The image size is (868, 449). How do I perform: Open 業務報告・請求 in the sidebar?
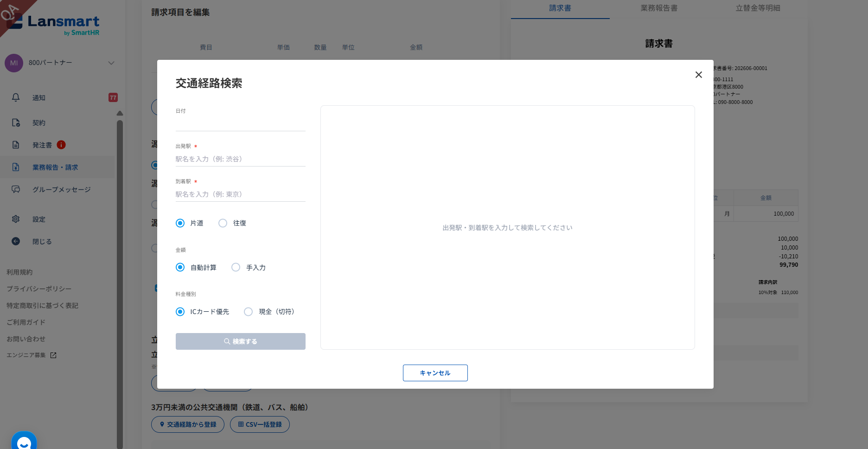click(x=55, y=167)
